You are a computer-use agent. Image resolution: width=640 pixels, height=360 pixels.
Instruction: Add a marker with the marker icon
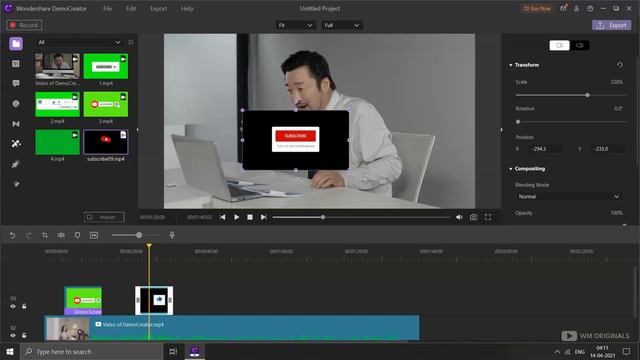[77, 235]
